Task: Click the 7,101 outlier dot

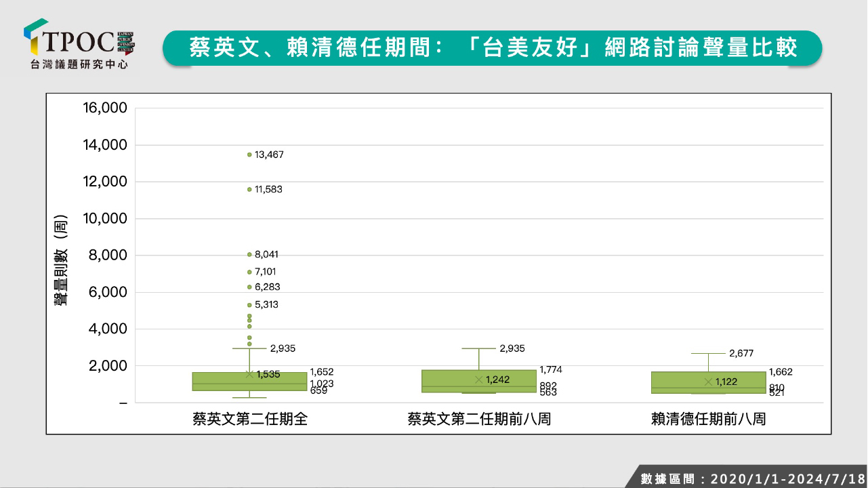Action: 249,272
